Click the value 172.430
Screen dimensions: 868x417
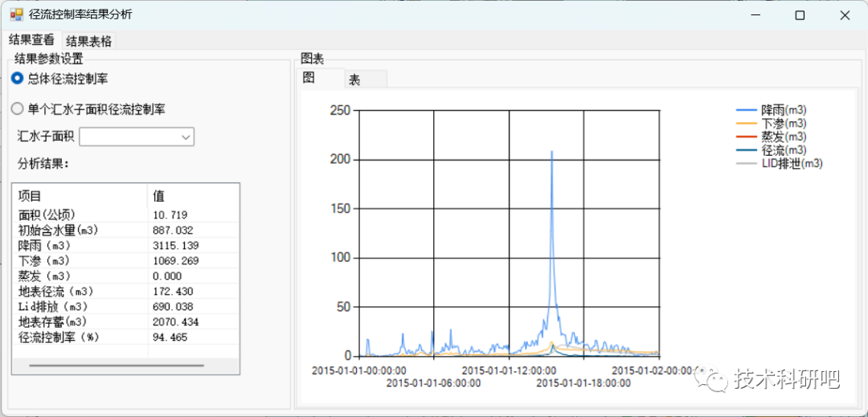coord(173,292)
